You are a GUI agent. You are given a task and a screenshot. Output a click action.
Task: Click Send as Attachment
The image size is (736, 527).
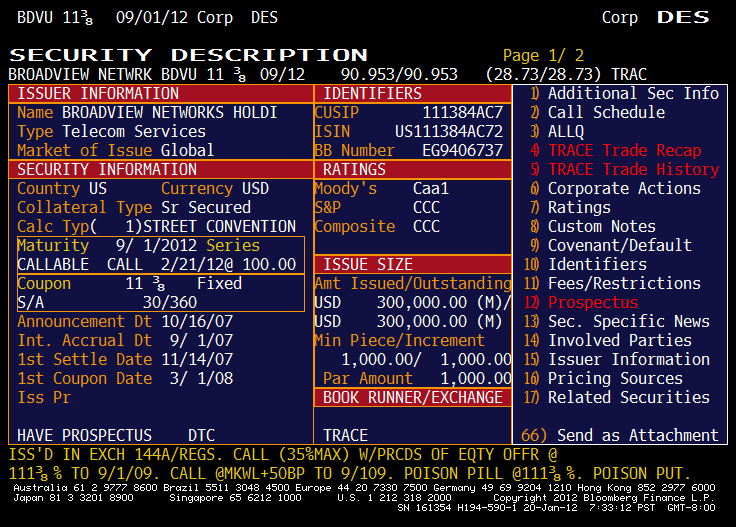click(620, 435)
